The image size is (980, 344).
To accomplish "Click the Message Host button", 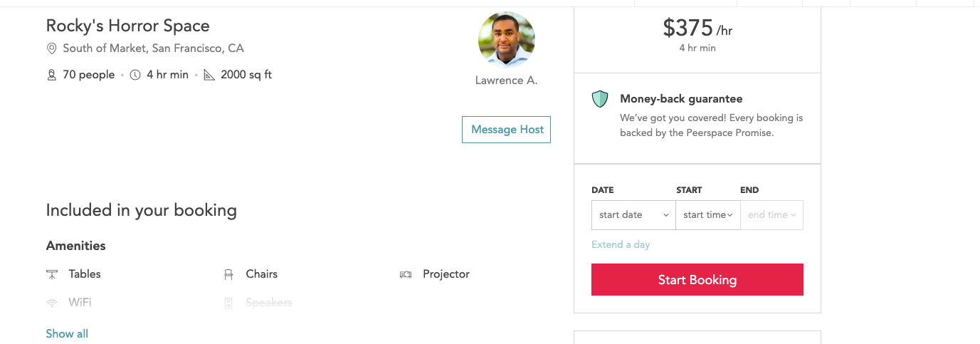I will coord(507,130).
